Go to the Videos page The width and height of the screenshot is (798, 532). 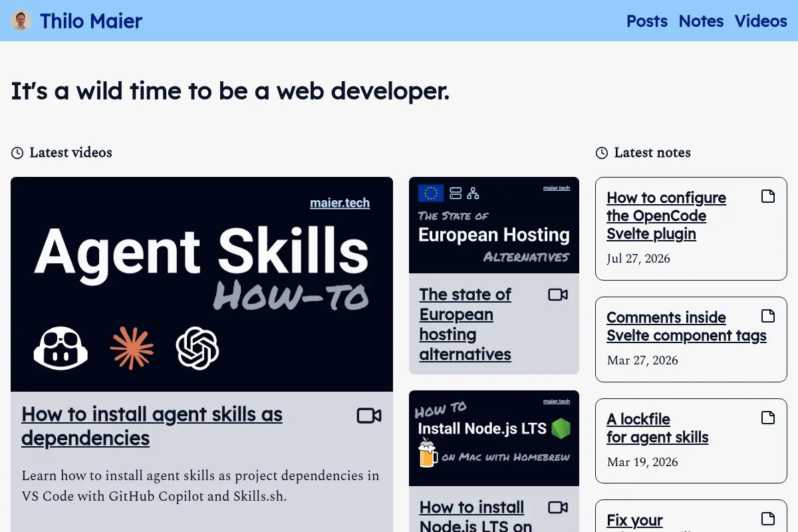coord(761,21)
